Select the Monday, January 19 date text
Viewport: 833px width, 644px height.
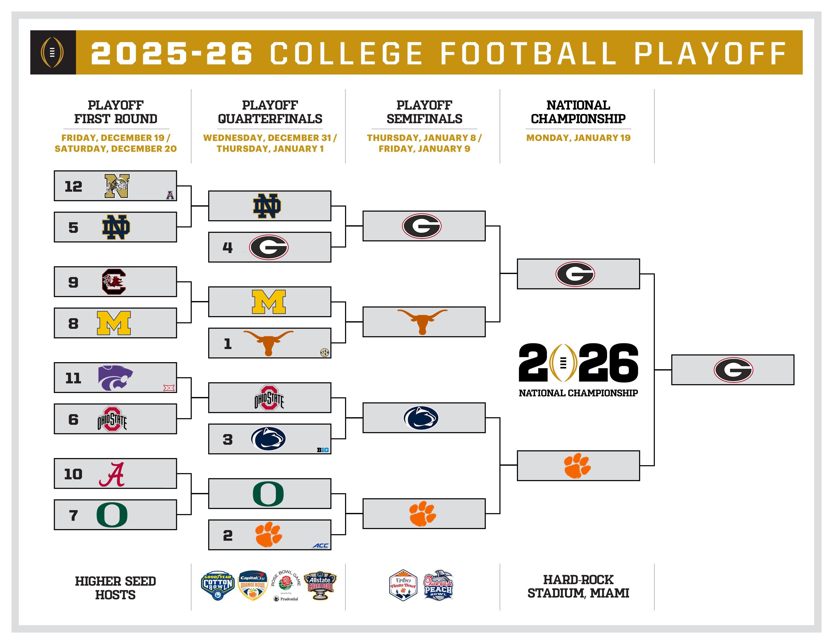pyautogui.click(x=578, y=138)
